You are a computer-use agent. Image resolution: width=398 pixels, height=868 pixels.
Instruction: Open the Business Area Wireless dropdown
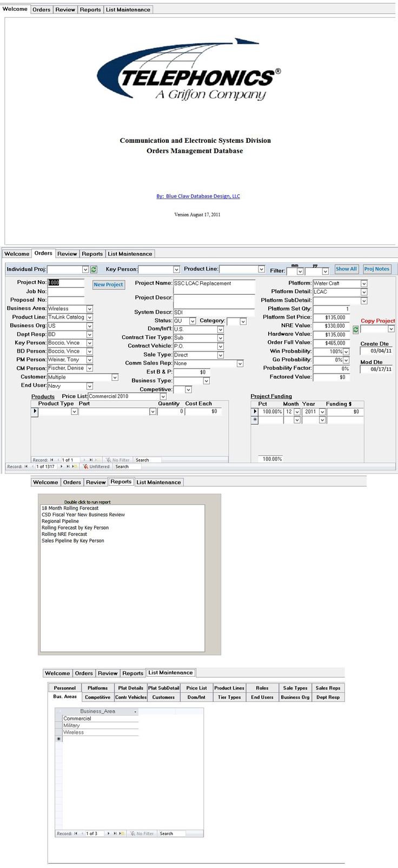click(x=90, y=309)
